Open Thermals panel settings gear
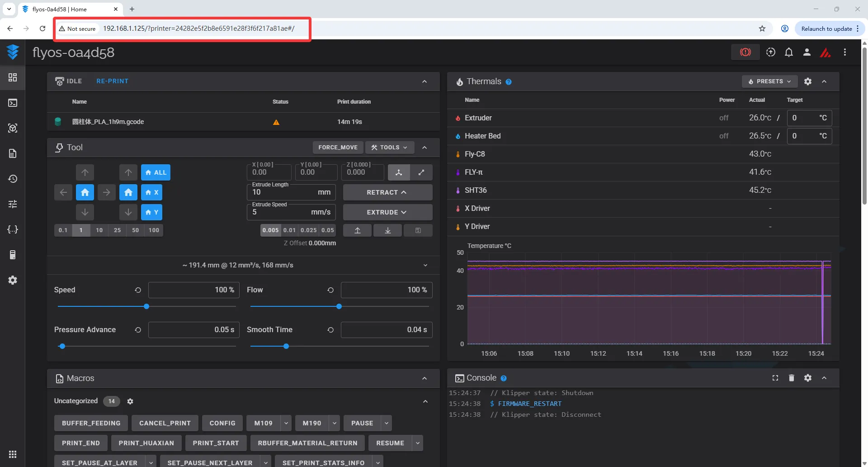Screen dimensions: 868x467 807,81
